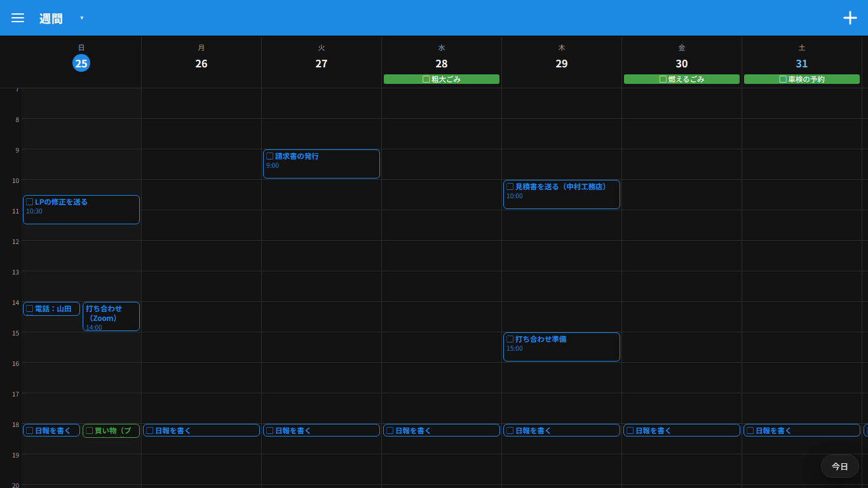This screenshot has height=488, width=868.
Task: Open 日報を書く on Friday 30
Action: click(682, 430)
